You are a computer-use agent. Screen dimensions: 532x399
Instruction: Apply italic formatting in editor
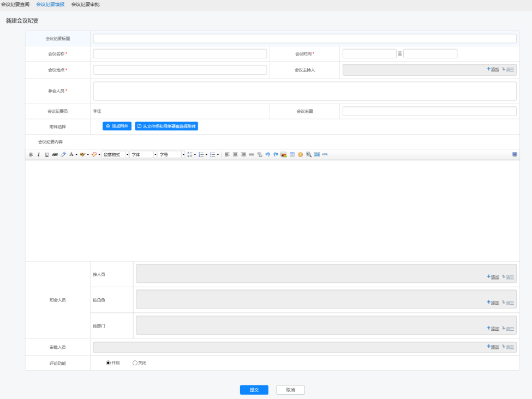click(39, 155)
